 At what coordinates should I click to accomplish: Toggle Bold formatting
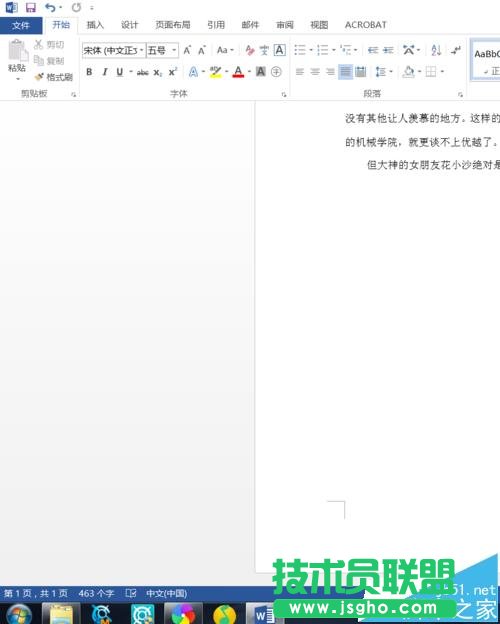(89, 72)
